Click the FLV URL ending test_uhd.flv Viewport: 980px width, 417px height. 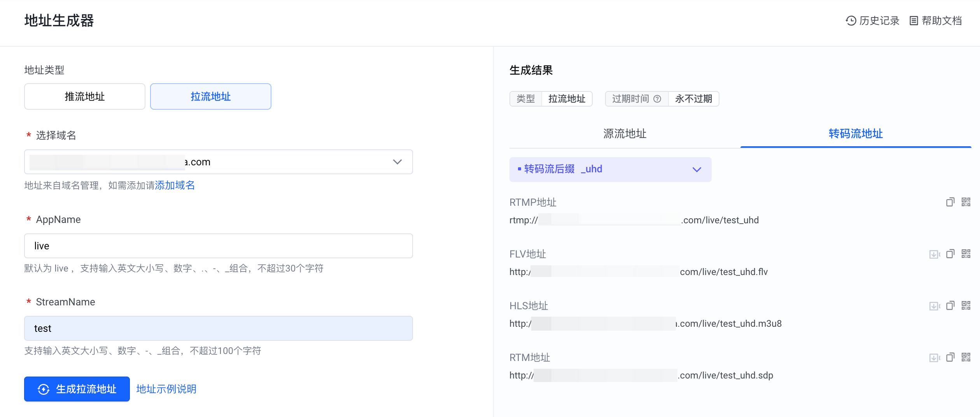tap(639, 272)
